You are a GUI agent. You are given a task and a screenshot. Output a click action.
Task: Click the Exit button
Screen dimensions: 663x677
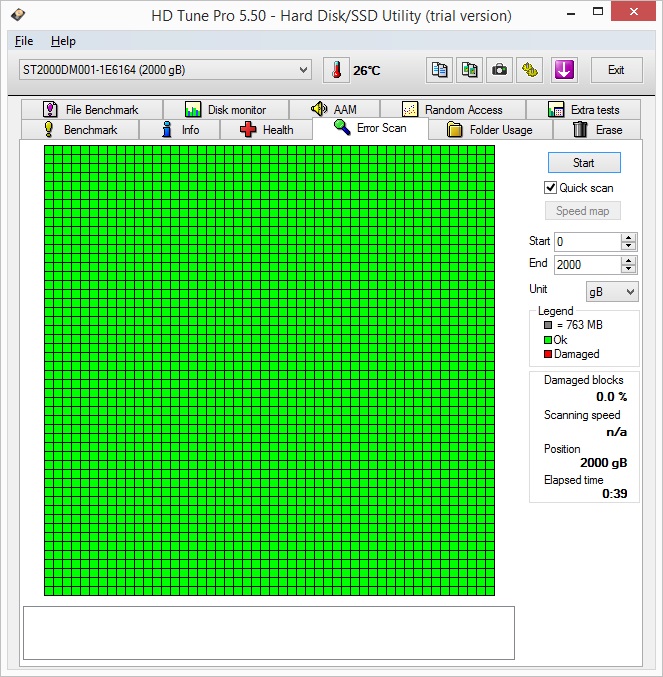[616, 70]
